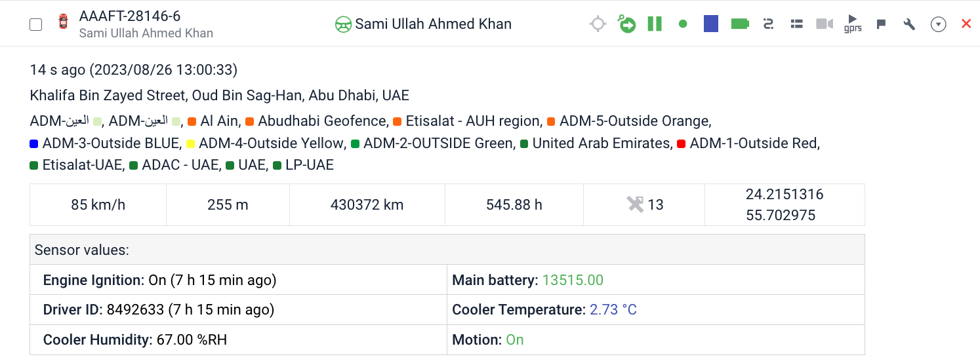Click the Sensor values header row
980x363 pixels.
[x=447, y=250]
